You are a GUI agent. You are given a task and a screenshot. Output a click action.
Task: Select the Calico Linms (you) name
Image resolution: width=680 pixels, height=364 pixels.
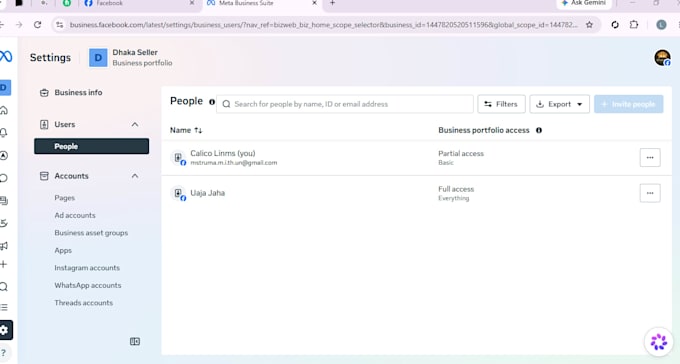pos(222,153)
